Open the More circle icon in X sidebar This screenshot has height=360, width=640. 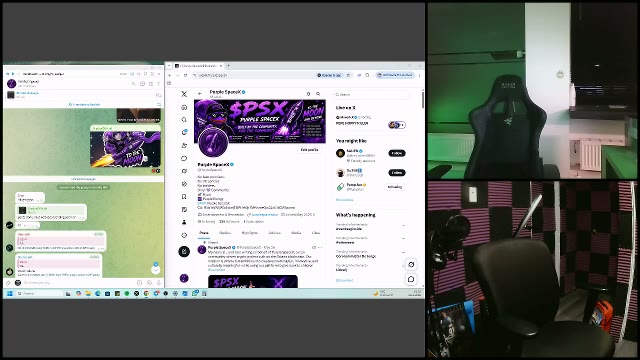coord(184,235)
